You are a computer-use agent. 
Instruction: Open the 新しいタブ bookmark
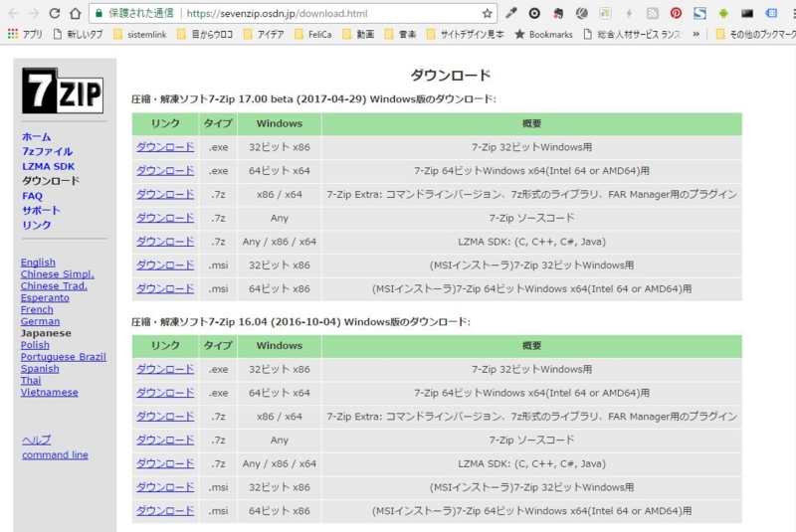[78, 34]
